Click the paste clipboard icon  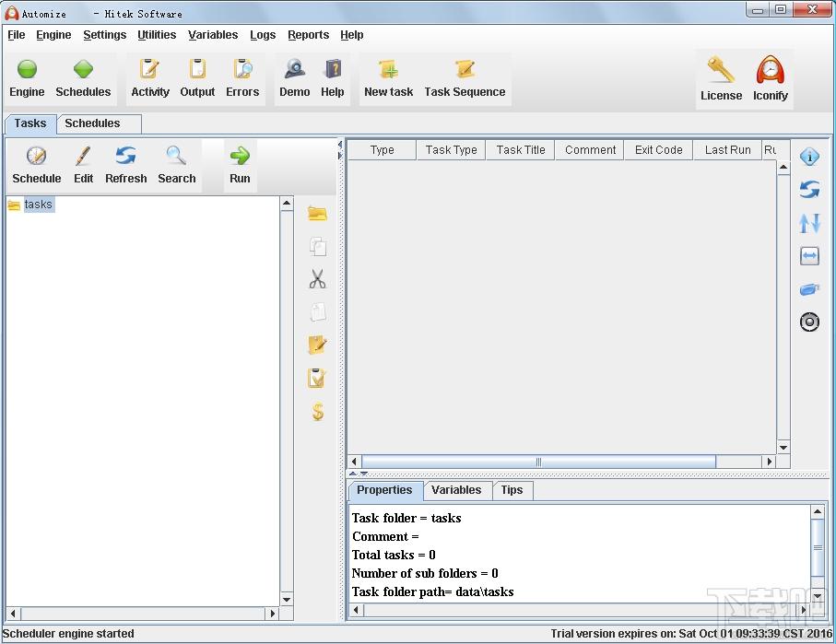[318, 312]
